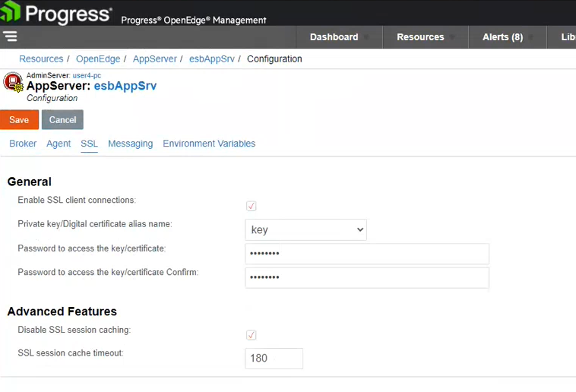This screenshot has width=576, height=392.
Task: Click the Configuration breadcrumb text
Action: [274, 58]
